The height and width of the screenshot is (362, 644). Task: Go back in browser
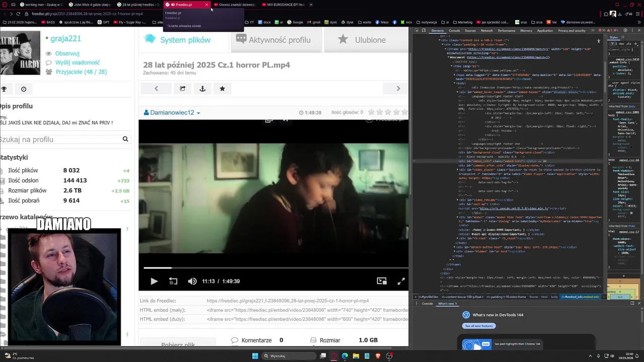(x=4, y=14)
